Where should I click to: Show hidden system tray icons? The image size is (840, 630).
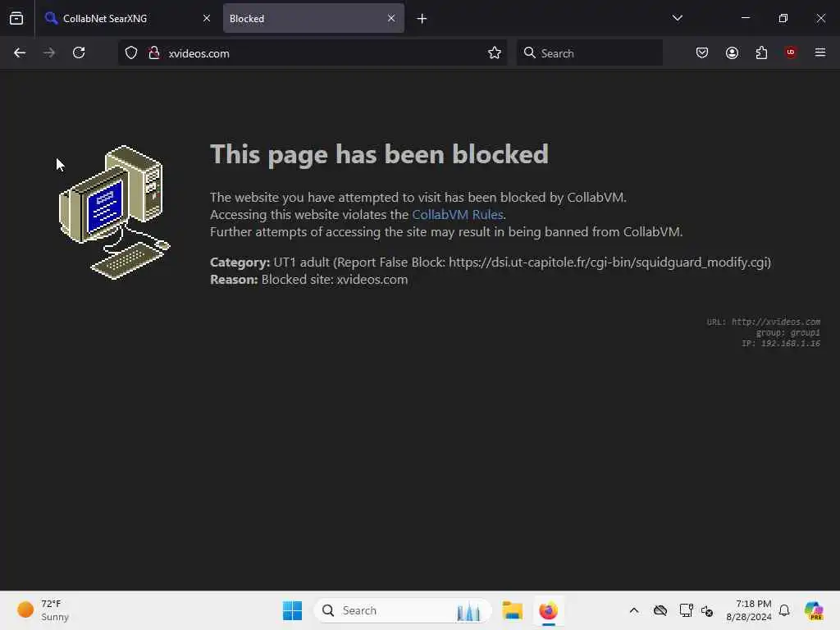pos(634,610)
